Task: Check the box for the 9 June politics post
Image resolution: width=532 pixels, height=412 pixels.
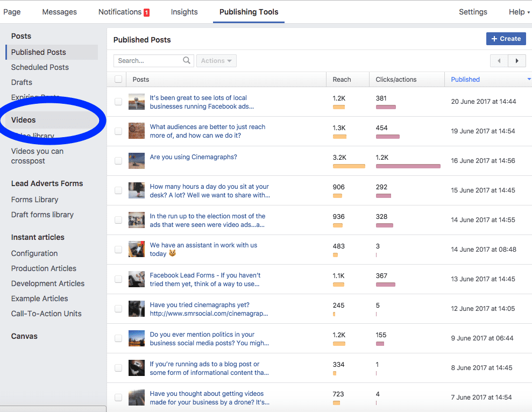Action: point(118,338)
